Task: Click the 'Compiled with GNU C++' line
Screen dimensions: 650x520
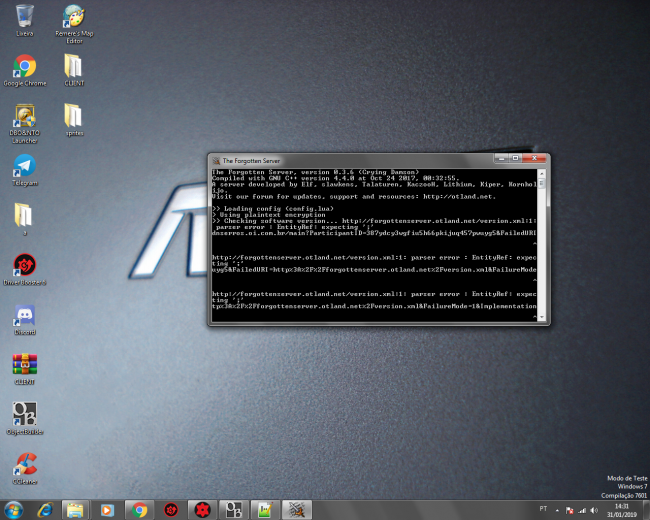Action: 335,178
